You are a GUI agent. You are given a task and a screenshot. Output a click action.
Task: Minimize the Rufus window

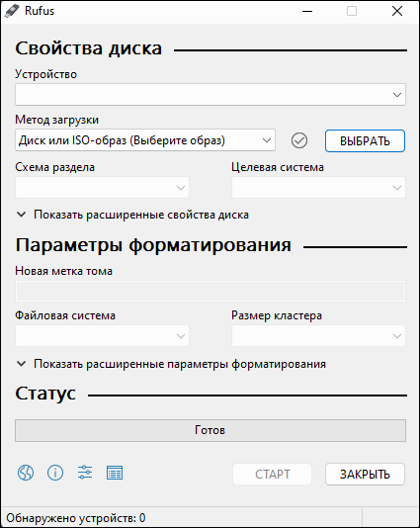click(307, 11)
